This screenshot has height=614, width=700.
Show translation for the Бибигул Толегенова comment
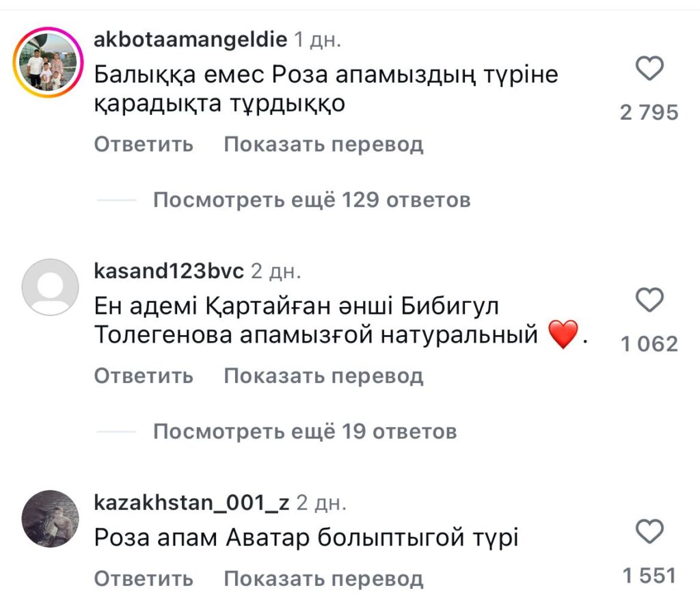pyautogui.click(x=323, y=376)
